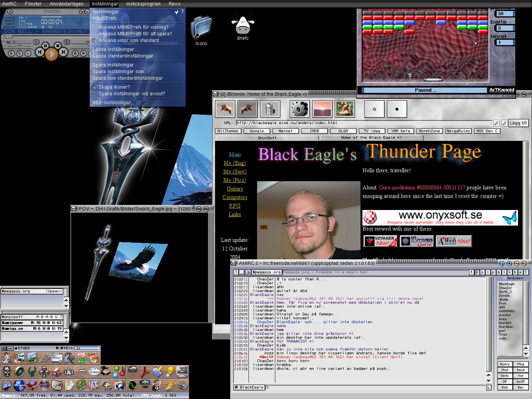Select user 'lisardman' in AmIRC user list
532x399 pixels.
[x=506, y=327]
